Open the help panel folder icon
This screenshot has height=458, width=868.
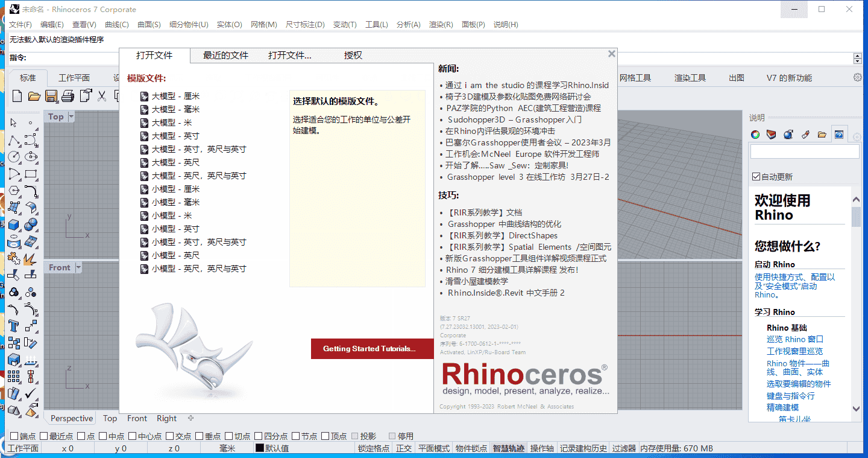tap(822, 134)
